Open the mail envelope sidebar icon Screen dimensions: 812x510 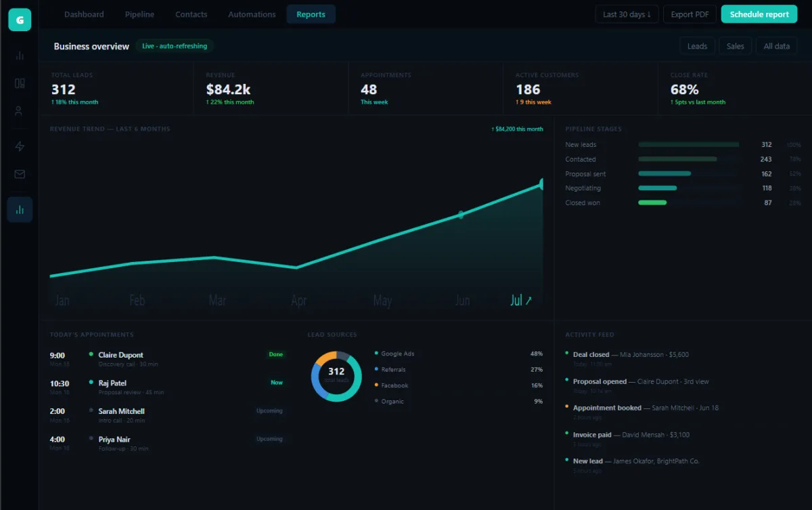point(20,174)
